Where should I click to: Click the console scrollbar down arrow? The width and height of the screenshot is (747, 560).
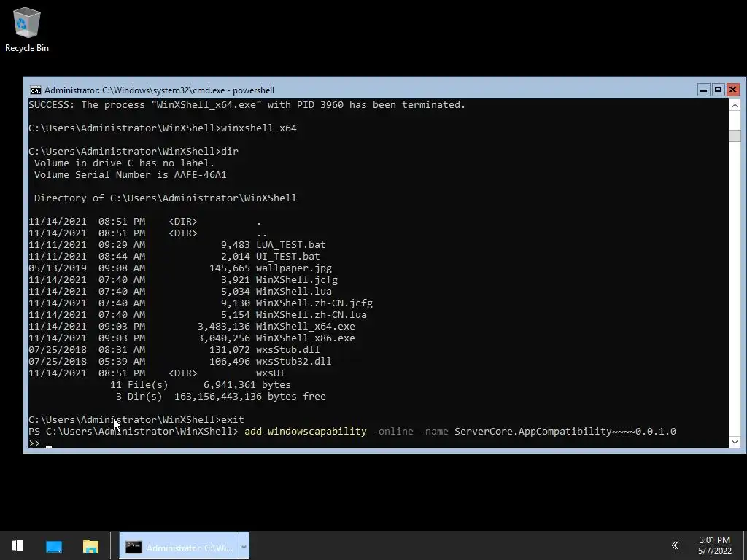[x=735, y=442]
